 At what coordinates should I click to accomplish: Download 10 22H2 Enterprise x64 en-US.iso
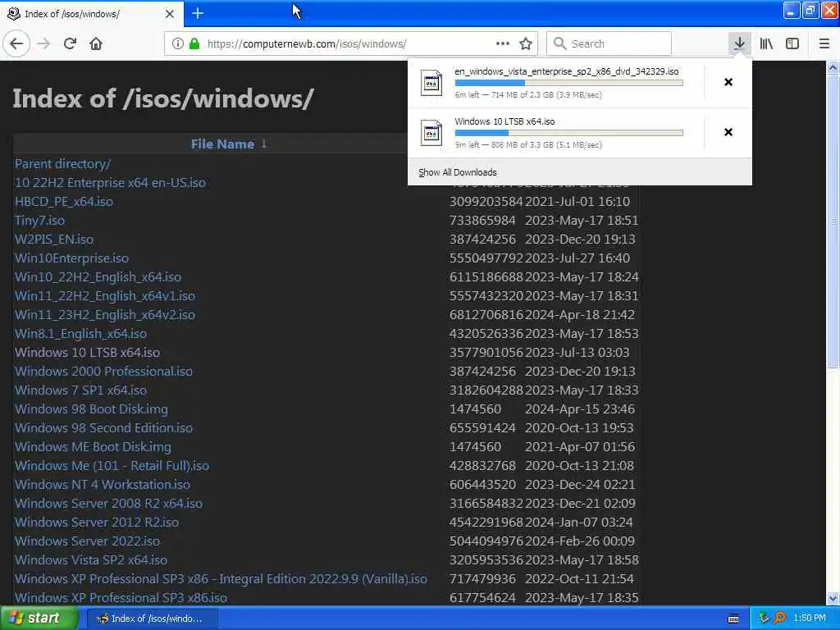(111, 183)
